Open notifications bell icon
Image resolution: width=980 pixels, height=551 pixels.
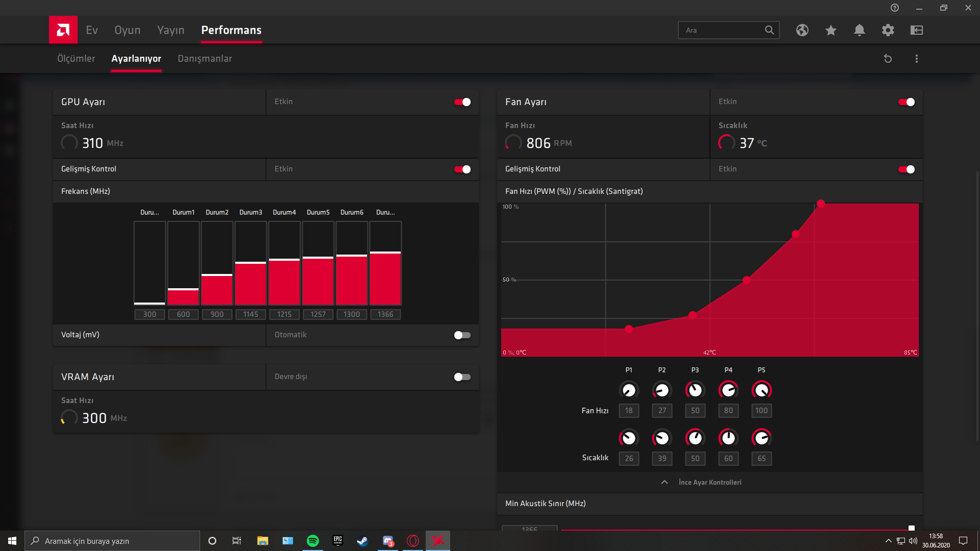(x=860, y=30)
